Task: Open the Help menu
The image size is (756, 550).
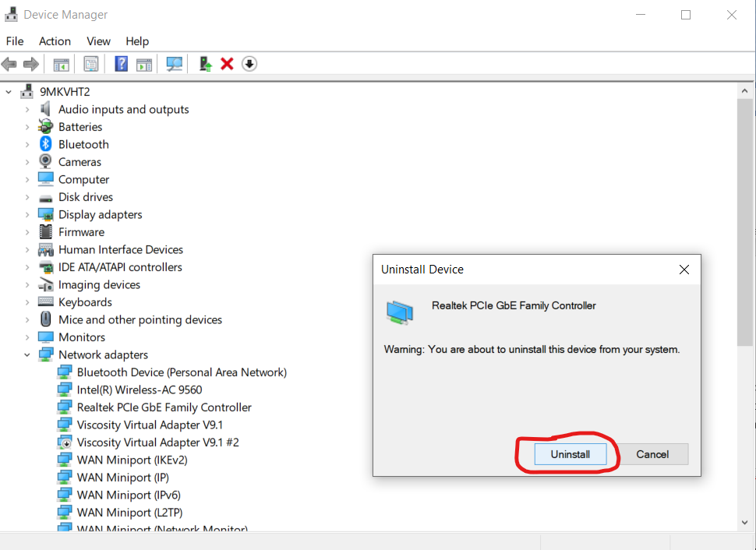Action: click(x=137, y=41)
